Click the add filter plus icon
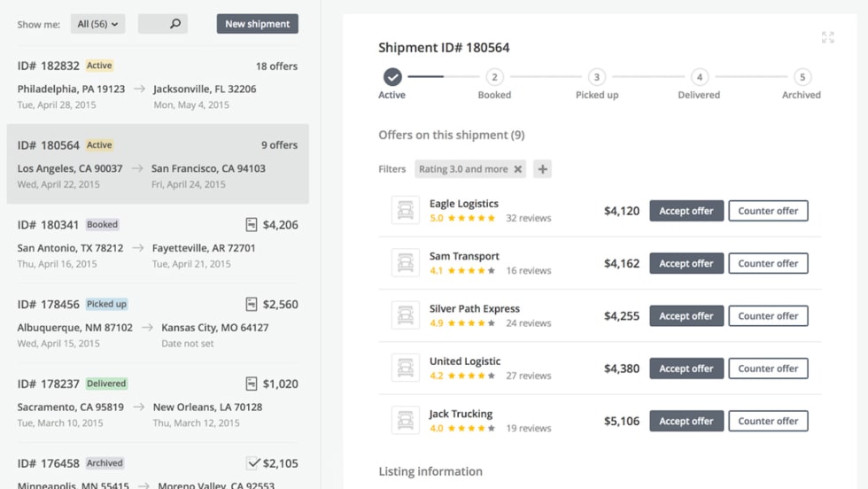Screen dimensions: 868x489 click(542, 169)
